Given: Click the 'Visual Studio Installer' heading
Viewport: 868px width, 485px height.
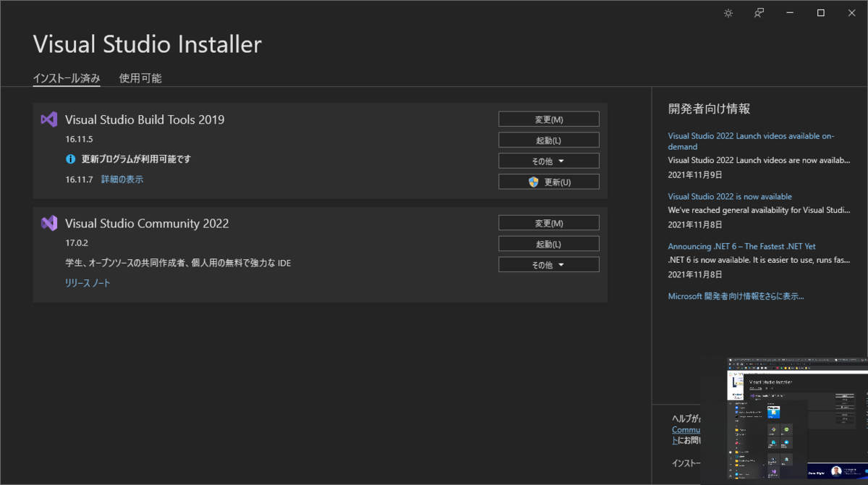Looking at the screenshot, I should 148,44.
